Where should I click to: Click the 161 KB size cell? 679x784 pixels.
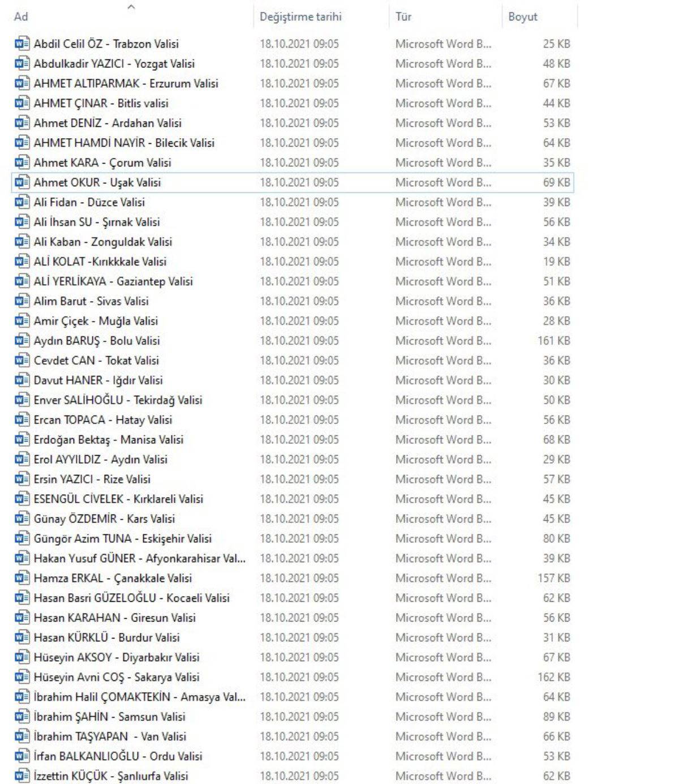[x=554, y=341]
